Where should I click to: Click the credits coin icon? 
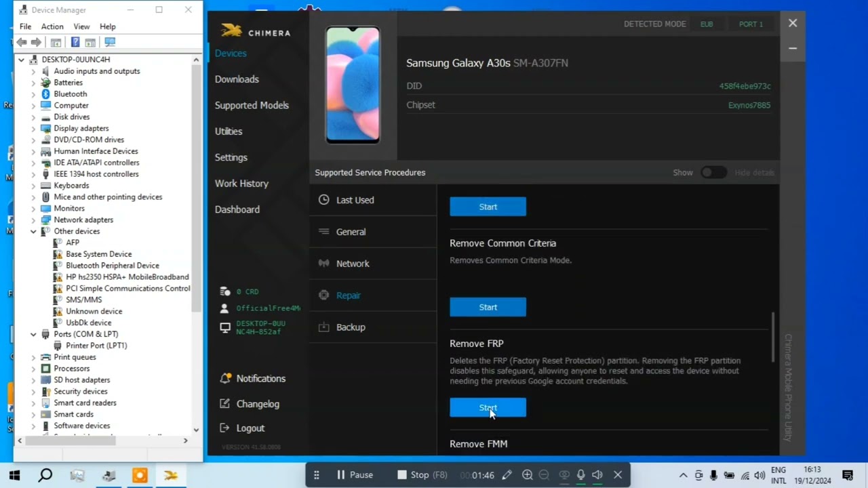coord(225,291)
